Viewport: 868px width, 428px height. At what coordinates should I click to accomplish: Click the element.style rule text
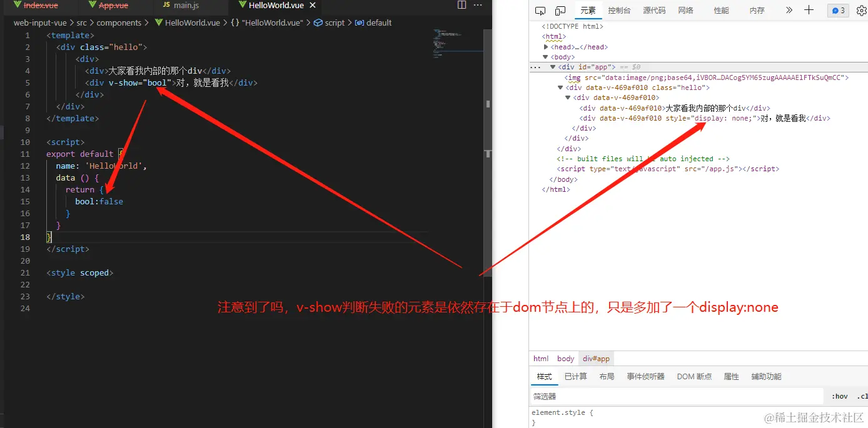click(562, 412)
